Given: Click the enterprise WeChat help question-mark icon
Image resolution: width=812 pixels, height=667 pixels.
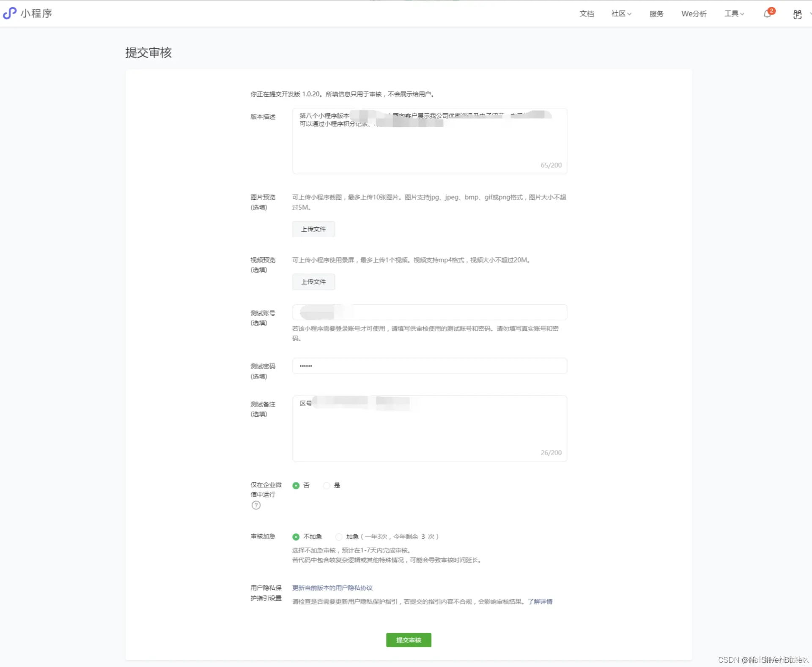Looking at the screenshot, I should click(256, 505).
